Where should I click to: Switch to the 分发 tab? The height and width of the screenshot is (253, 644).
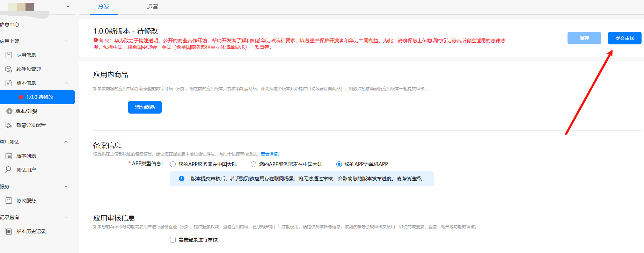point(104,7)
